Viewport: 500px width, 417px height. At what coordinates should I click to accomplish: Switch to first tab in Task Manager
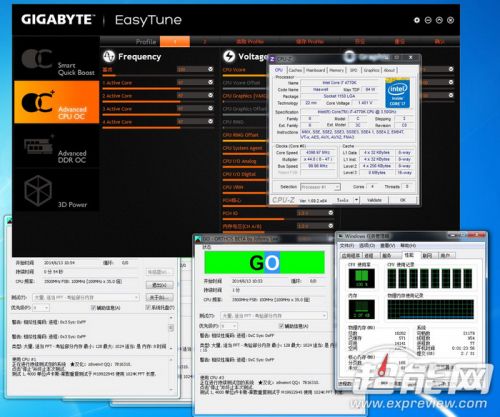pos(351,256)
